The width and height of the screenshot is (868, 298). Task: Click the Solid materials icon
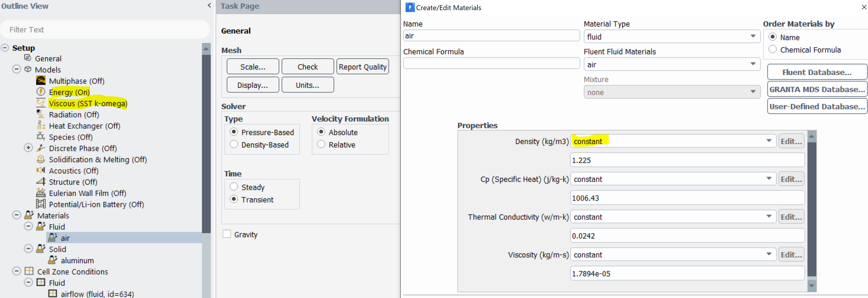41,248
